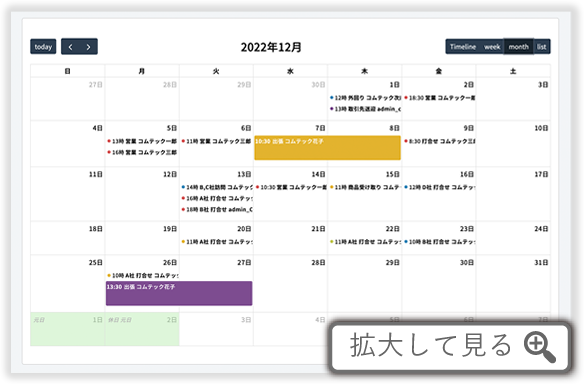Select day number 3日 in December's first week

(x=543, y=85)
